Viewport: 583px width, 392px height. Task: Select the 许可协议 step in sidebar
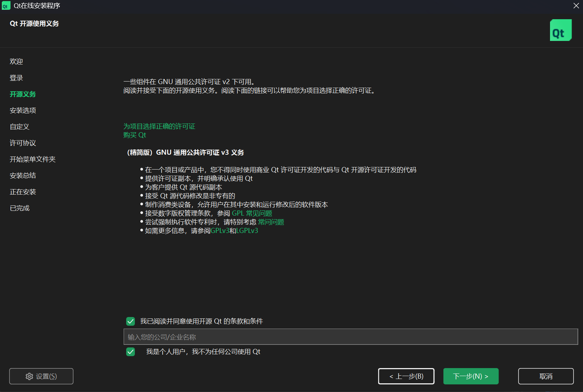tap(23, 143)
